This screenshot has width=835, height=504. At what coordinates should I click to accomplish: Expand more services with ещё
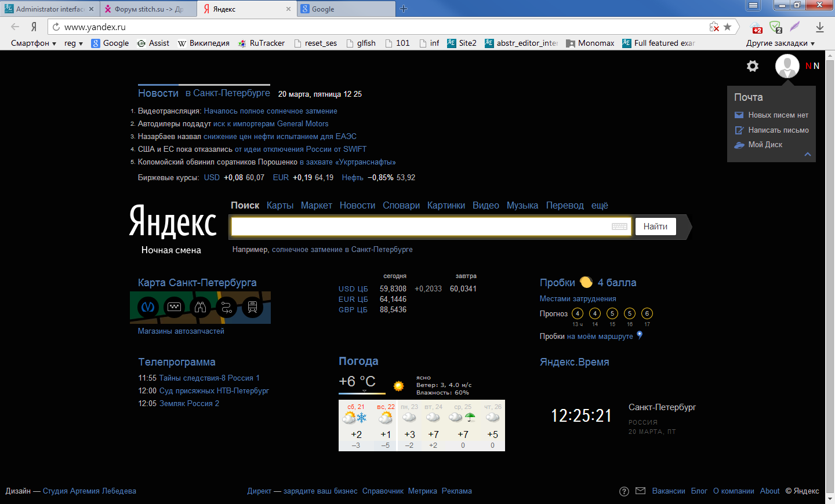(600, 206)
